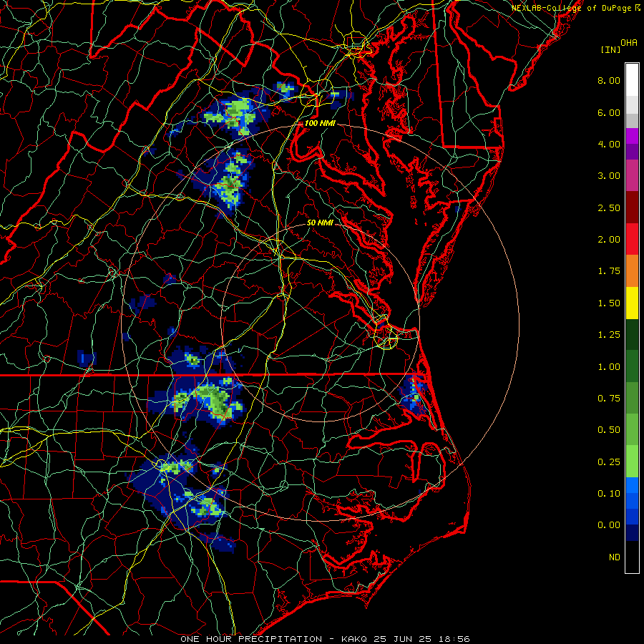644x644 pixels.
Task: Click the light green legend swatch
Action: tap(632, 462)
